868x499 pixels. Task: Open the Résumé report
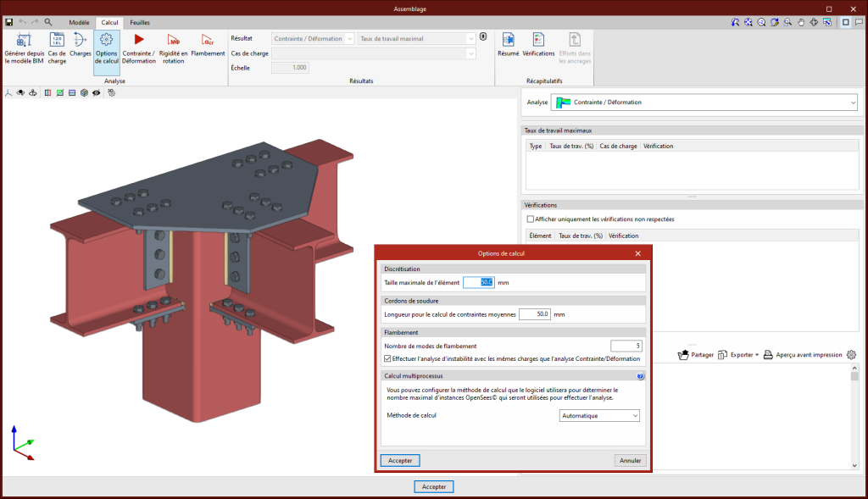[x=509, y=45]
